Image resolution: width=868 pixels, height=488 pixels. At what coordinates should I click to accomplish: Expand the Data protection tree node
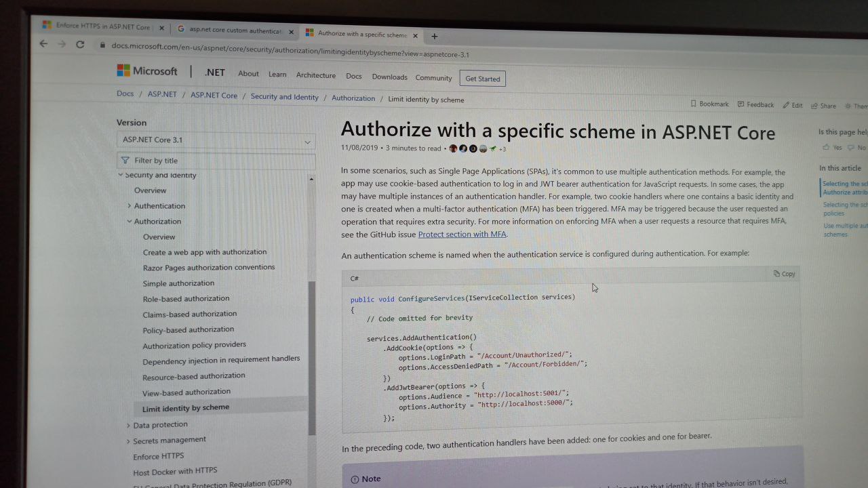(x=128, y=425)
